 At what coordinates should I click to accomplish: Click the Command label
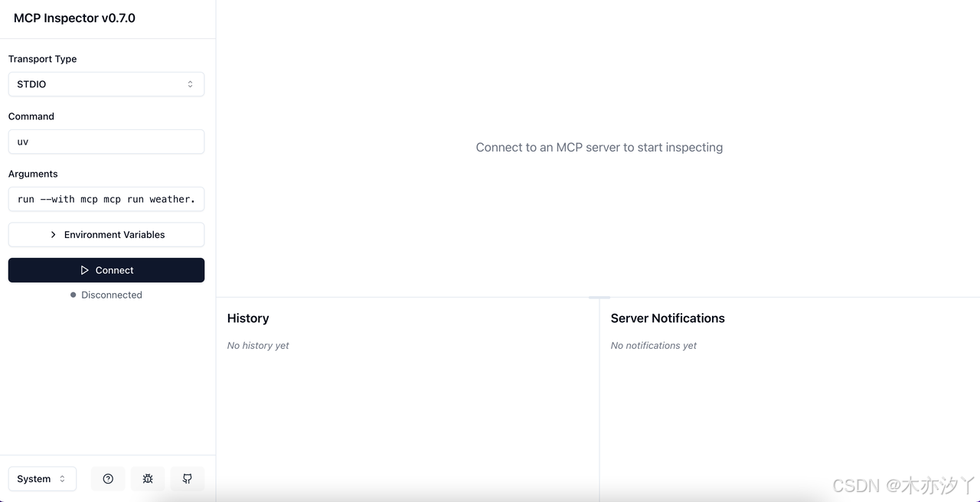pyautogui.click(x=31, y=116)
